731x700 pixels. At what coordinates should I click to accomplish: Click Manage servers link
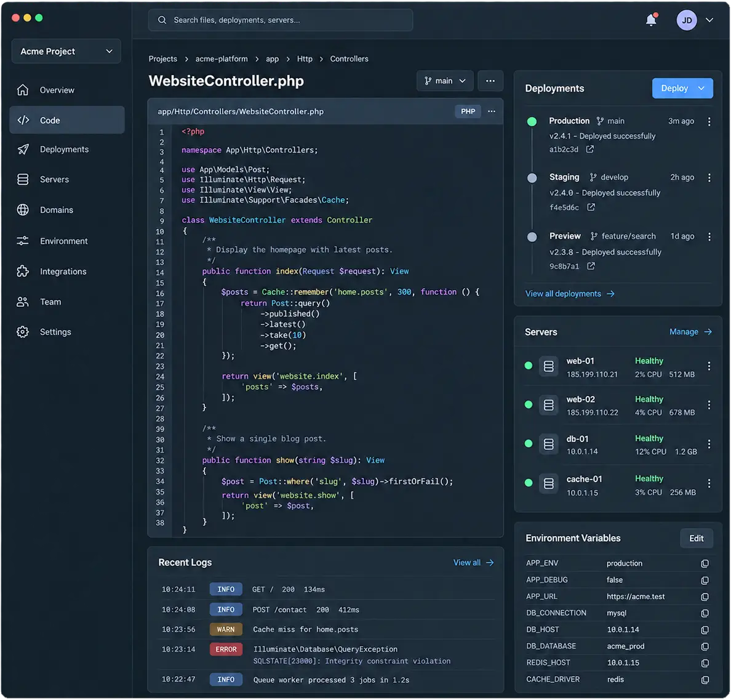[690, 332]
